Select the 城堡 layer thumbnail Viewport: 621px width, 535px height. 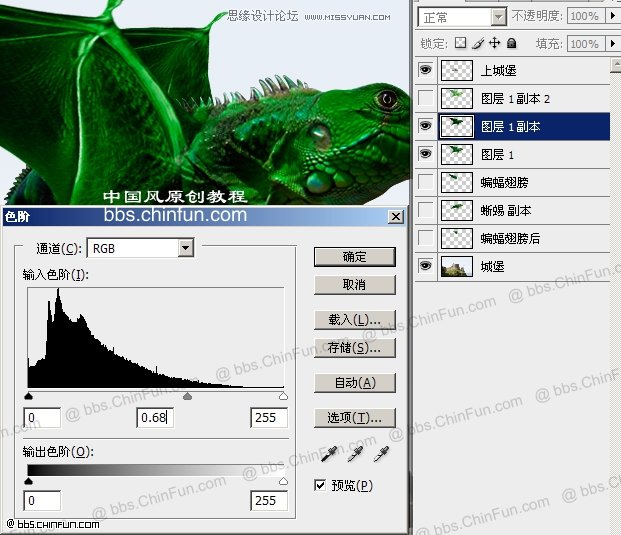(457, 266)
